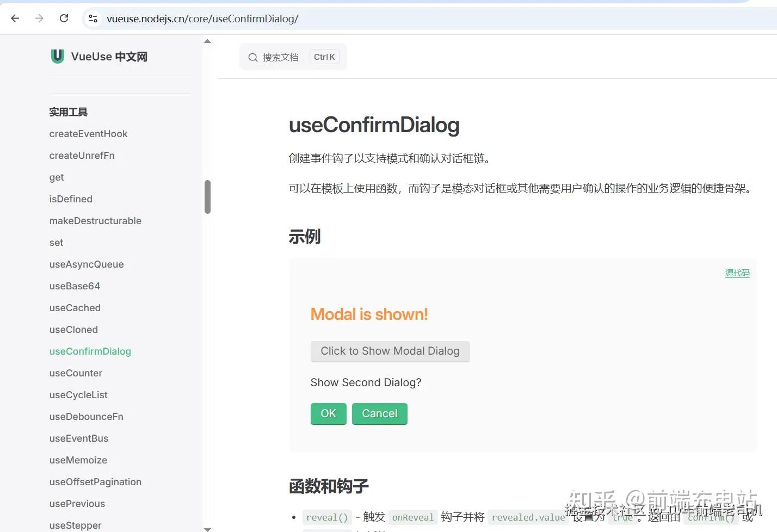
Task: Click the browser back arrow
Action: pyautogui.click(x=15, y=18)
